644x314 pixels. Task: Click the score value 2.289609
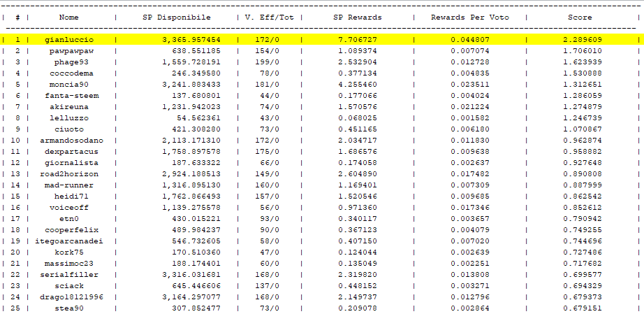583,40
